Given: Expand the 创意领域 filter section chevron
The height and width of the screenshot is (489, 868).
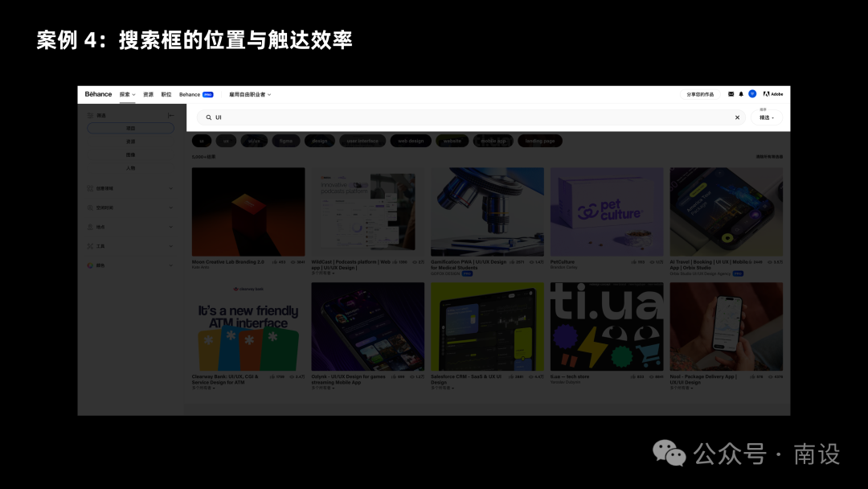Looking at the screenshot, I should click(x=171, y=188).
